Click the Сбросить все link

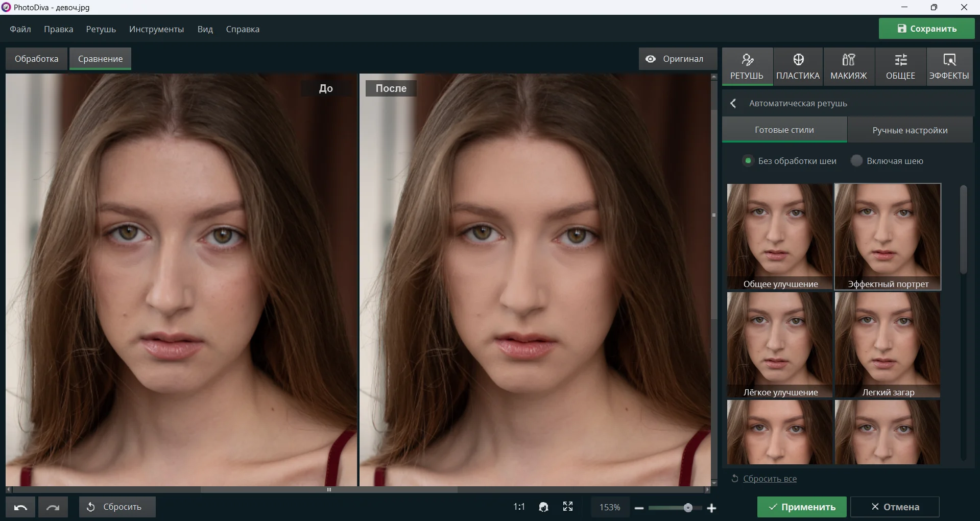(770, 479)
